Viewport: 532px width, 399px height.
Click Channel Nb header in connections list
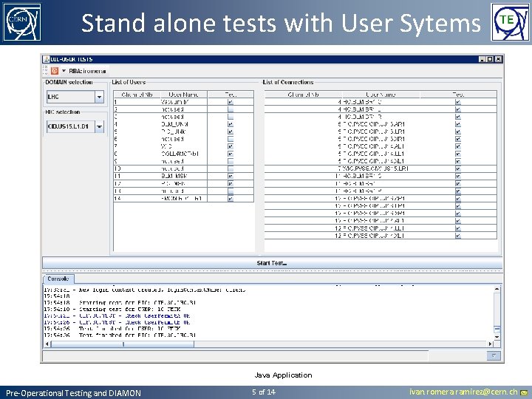(304, 95)
